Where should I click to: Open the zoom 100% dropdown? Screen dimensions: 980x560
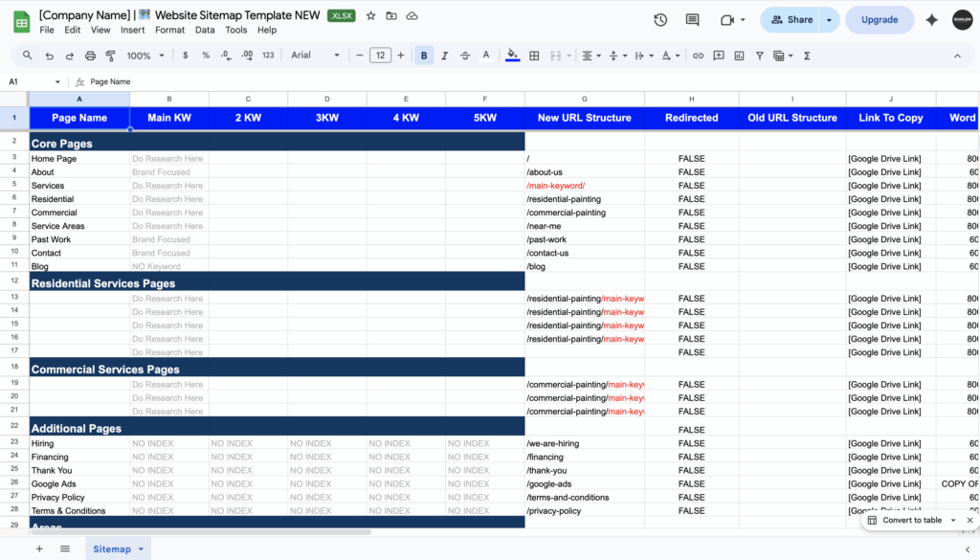[x=145, y=56]
